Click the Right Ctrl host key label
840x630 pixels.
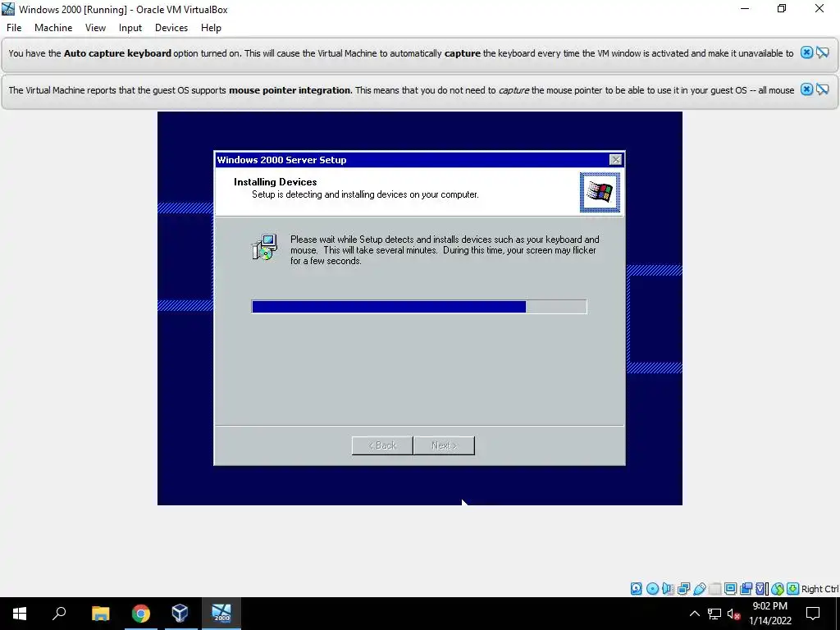(820, 589)
